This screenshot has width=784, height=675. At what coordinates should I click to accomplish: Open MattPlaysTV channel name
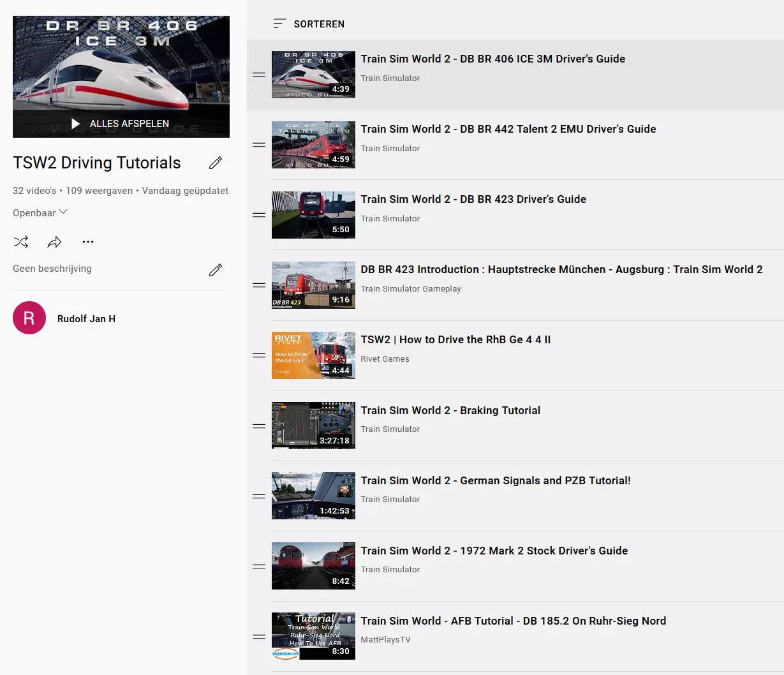[x=385, y=639]
